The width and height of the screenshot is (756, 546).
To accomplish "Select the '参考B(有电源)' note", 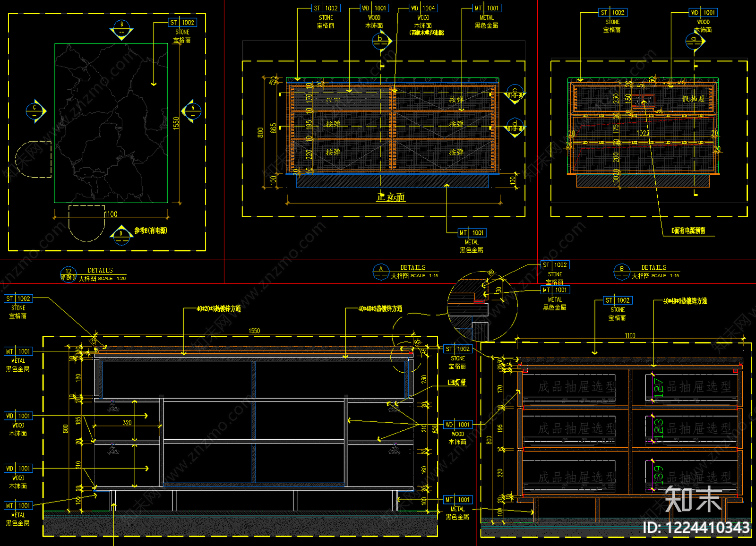I will click(x=151, y=230).
